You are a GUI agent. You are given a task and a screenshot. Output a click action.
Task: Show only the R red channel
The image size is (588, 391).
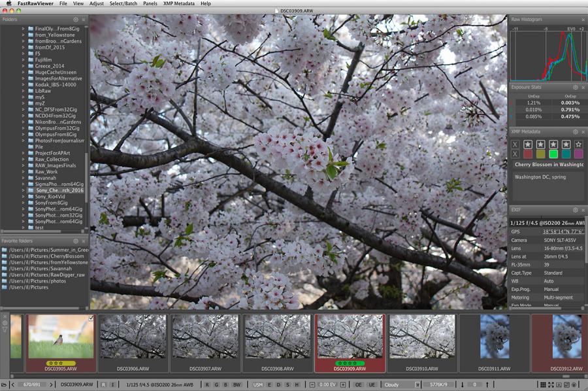(x=207, y=384)
